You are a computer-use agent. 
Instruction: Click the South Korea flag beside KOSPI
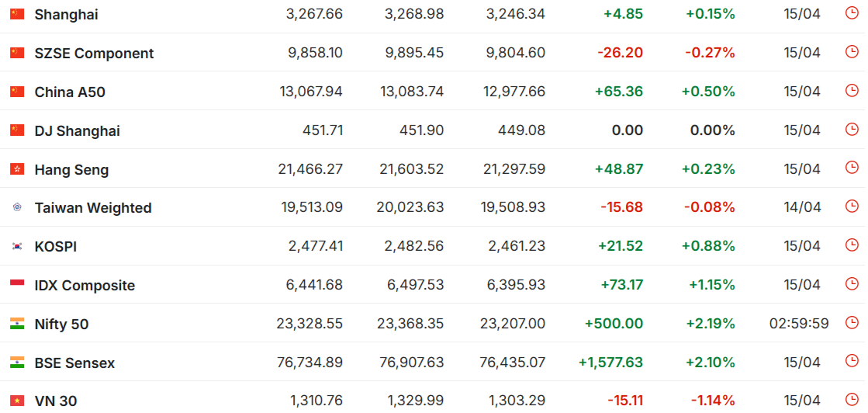click(x=17, y=246)
